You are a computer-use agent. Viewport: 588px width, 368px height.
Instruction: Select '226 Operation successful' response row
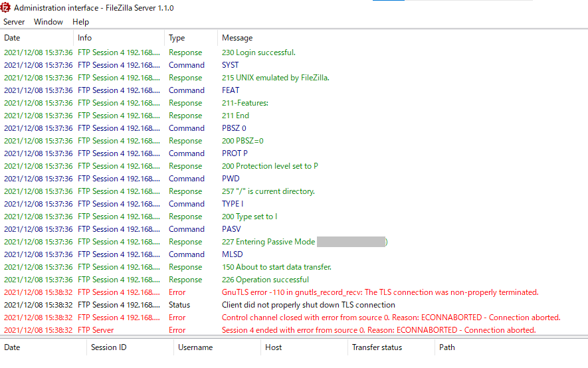click(x=294, y=280)
